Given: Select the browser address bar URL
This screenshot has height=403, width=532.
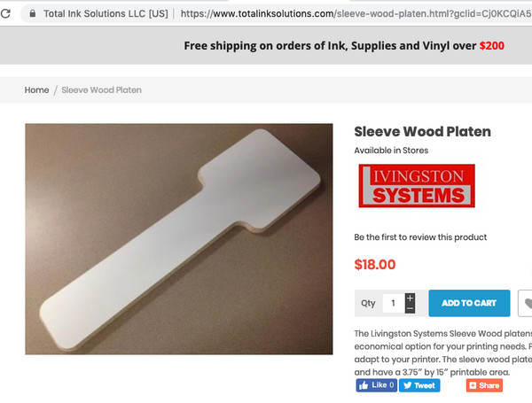Looking at the screenshot, I should click(356, 13).
